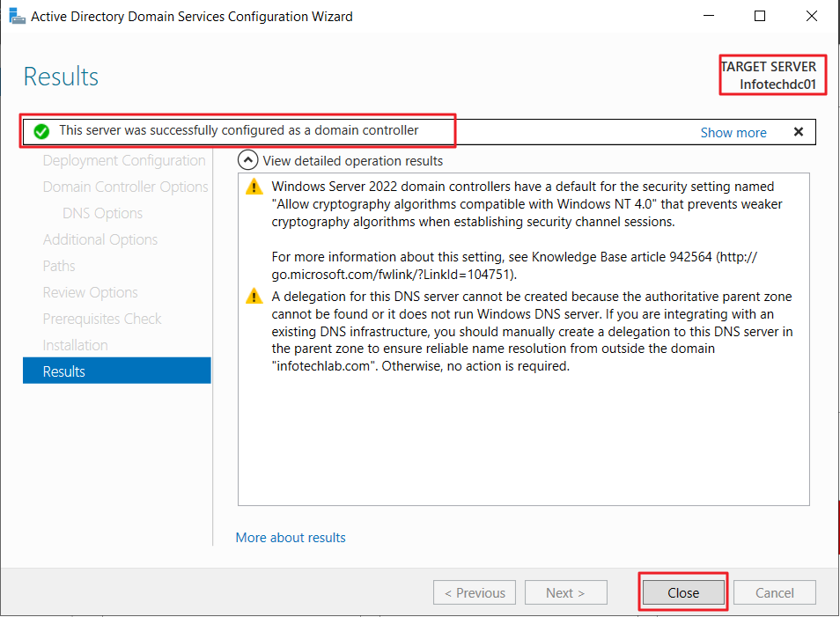
Task: Select Additional Options step
Action: tap(100, 239)
